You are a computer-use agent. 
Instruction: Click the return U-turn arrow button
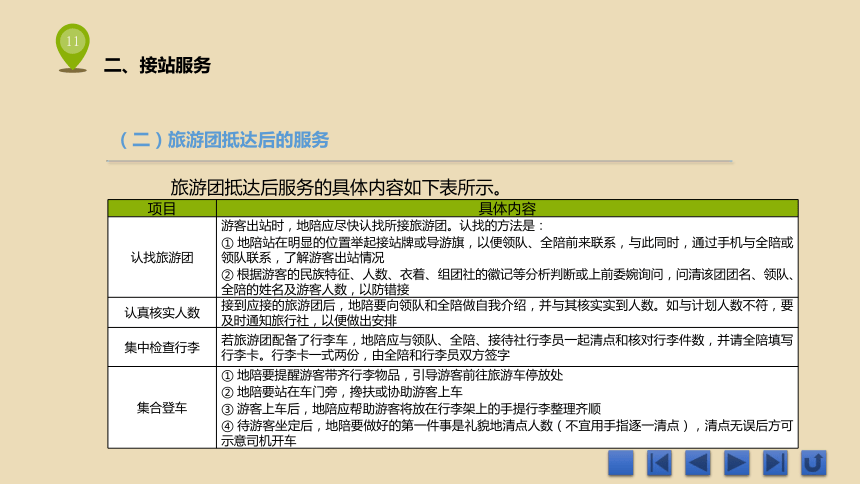813,463
